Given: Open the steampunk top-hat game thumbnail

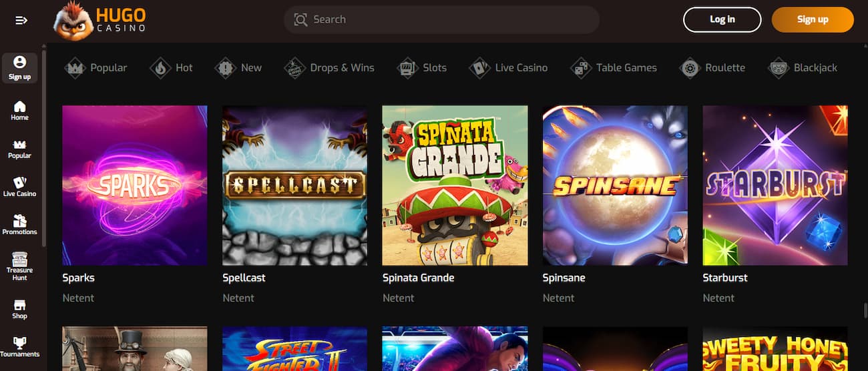Looking at the screenshot, I should (135, 348).
